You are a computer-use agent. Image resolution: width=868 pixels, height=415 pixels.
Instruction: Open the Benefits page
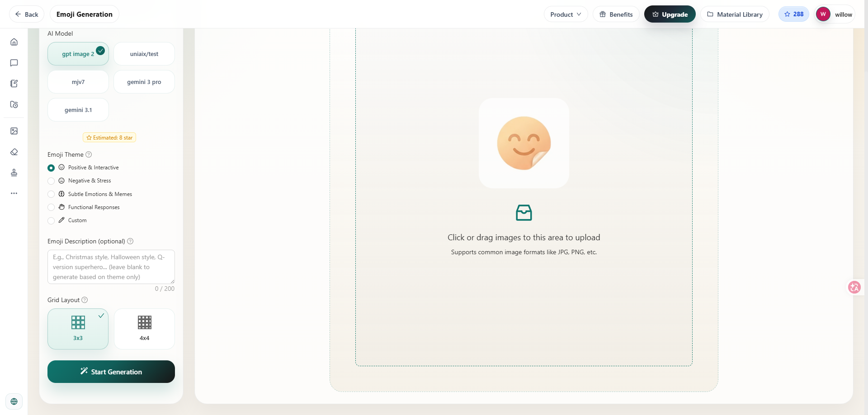(616, 14)
